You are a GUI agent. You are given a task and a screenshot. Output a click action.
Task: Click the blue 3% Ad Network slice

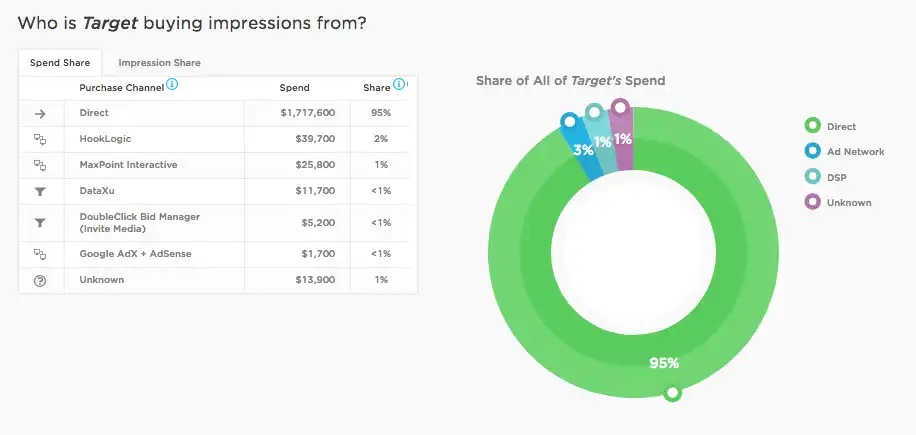[x=584, y=149]
